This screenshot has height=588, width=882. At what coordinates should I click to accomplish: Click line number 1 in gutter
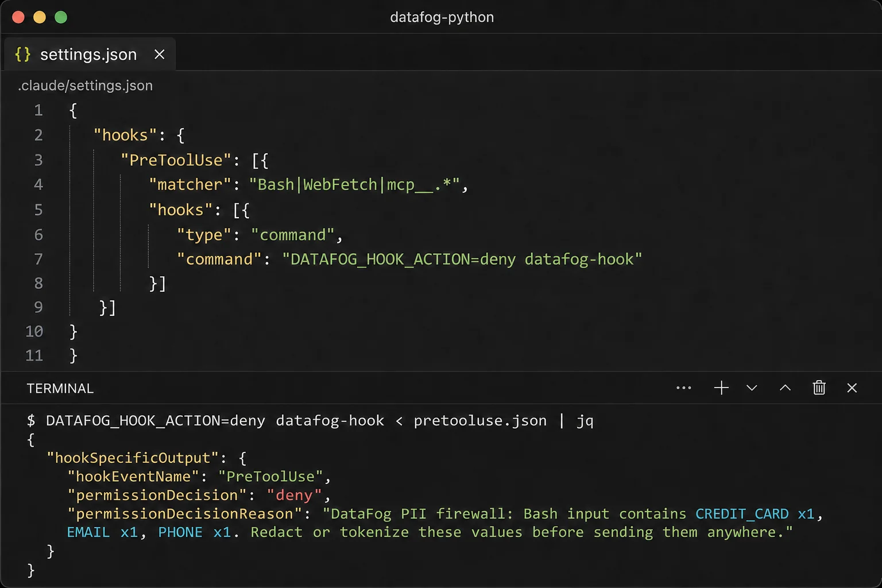(38, 110)
